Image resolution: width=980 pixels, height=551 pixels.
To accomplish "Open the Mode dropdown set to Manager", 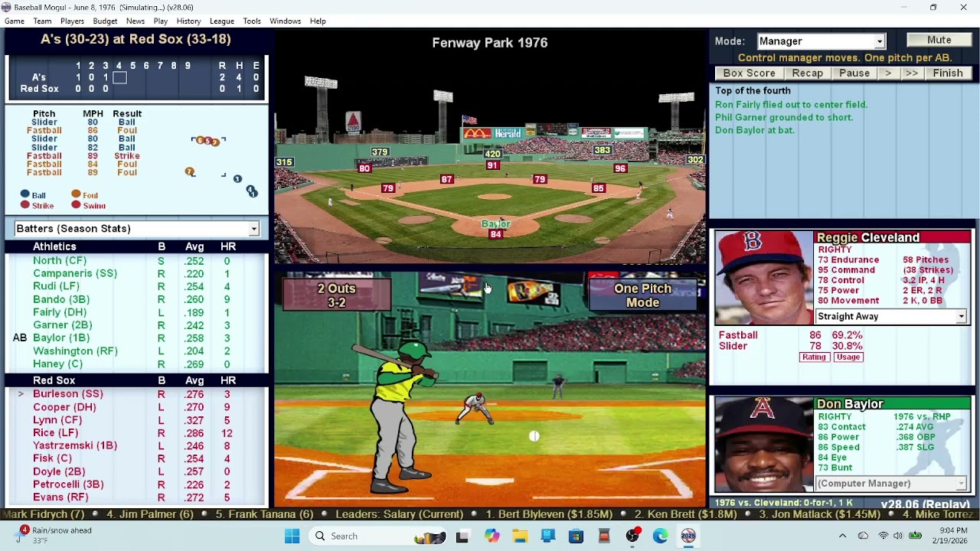I will 821,41.
